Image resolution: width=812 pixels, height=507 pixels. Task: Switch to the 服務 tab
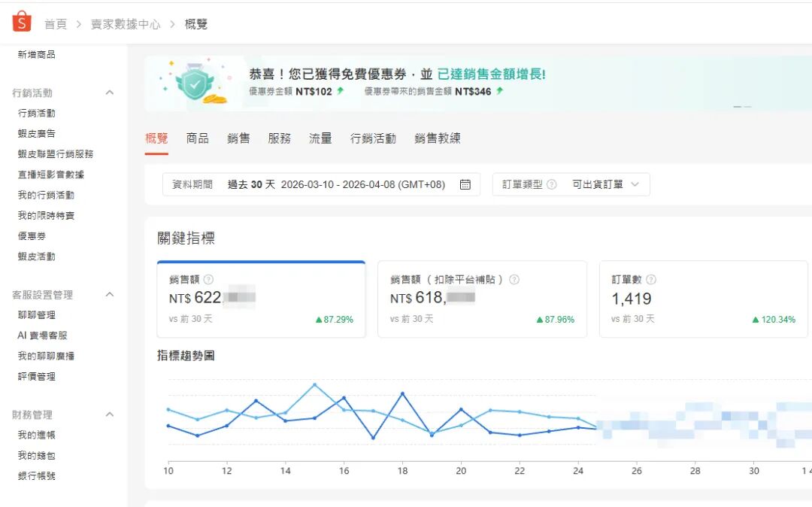279,138
